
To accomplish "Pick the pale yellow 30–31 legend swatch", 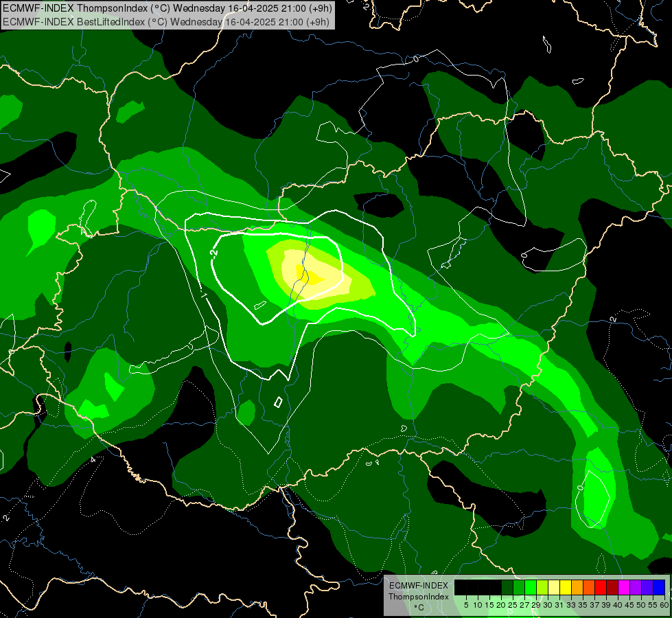I will point(554,587).
